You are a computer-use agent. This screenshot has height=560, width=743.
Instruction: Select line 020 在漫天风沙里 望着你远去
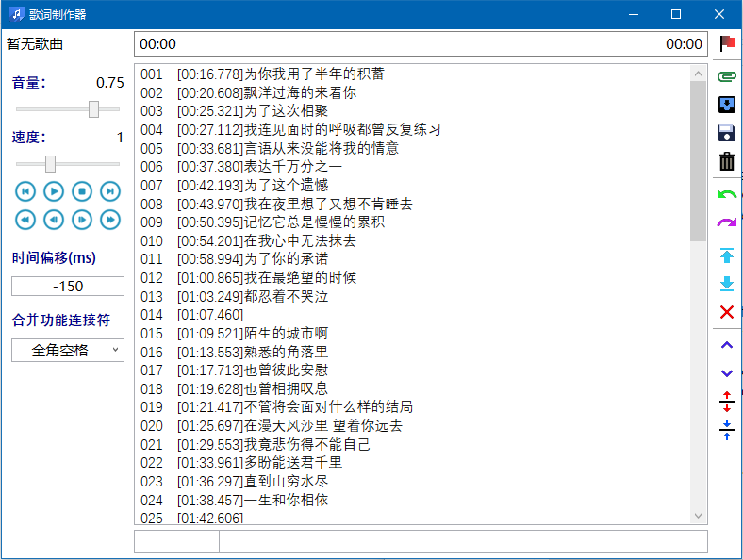[412, 426]
